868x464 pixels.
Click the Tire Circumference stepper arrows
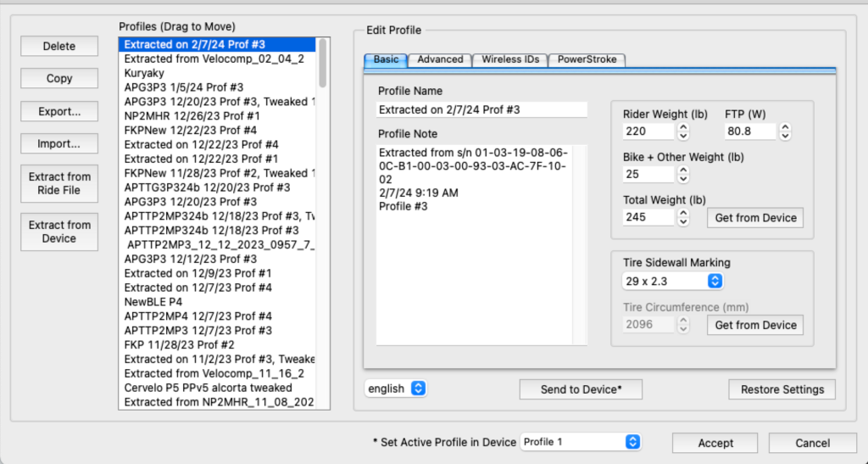pos(684,325)
